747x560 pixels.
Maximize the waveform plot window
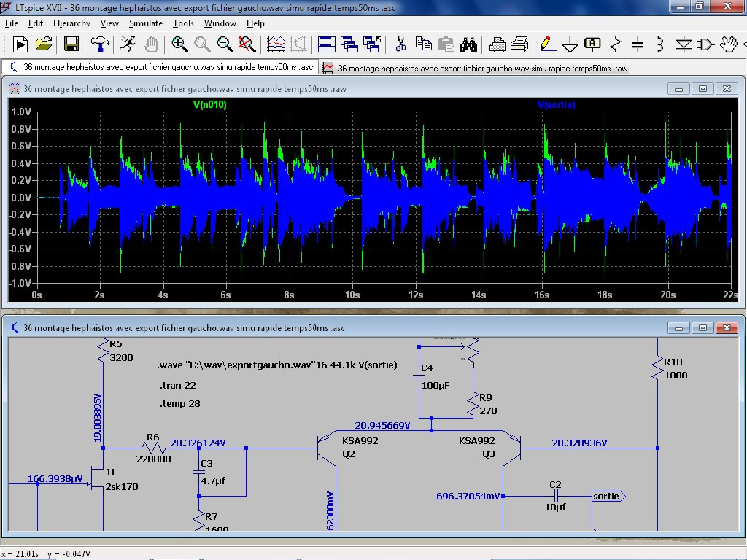point(703,89)
